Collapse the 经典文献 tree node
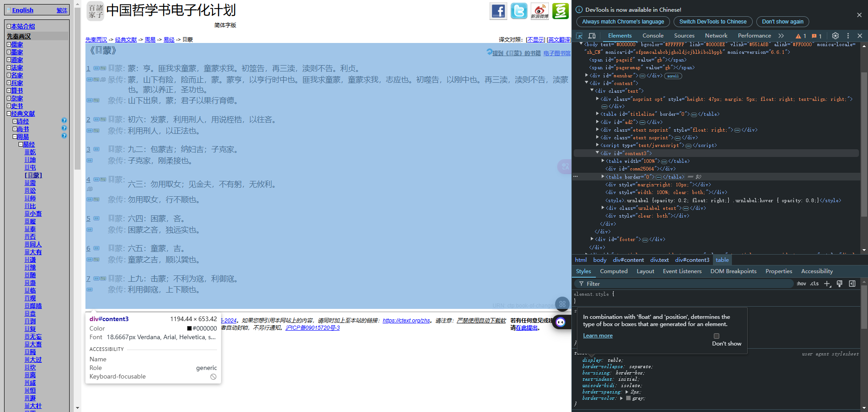Image resolution: width=868 pixels, height=412 pixels. click(9, 114)
